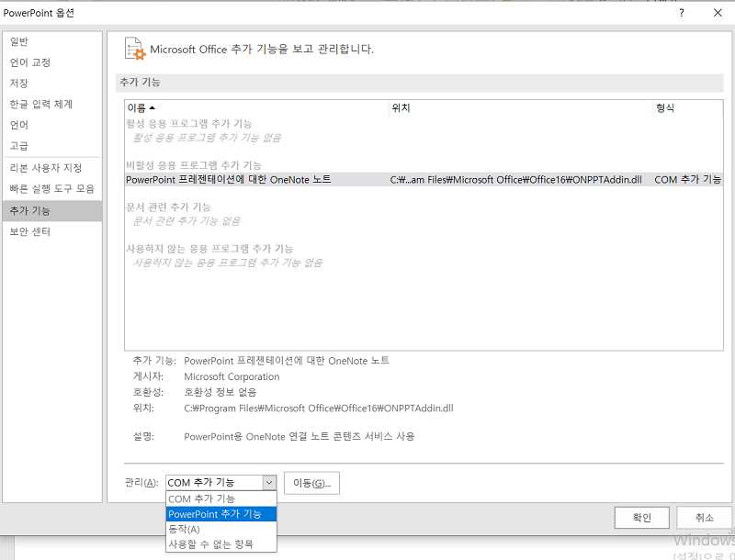
Task: Choose 사용할 수 없는 항목 option
Action: [221, 544]
